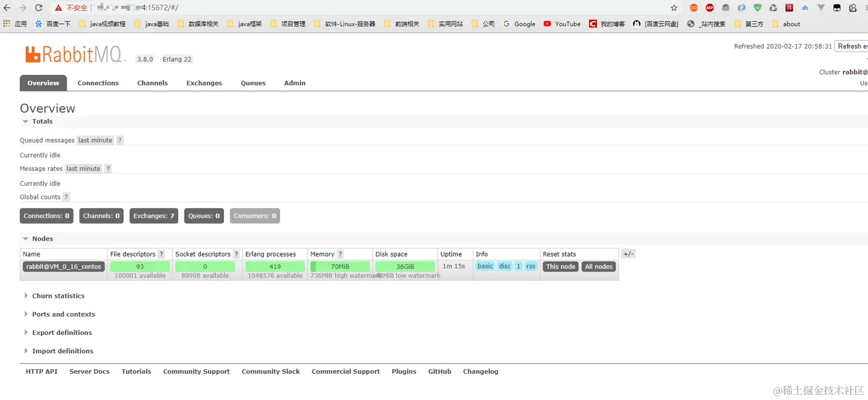The image size is (868, 400).
Task: Switch to the Queues tab
Action: coord(253,83)
